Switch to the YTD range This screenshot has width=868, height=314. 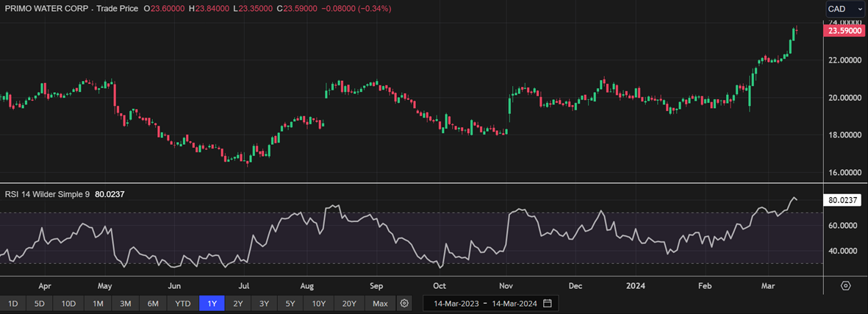point(183,304)
